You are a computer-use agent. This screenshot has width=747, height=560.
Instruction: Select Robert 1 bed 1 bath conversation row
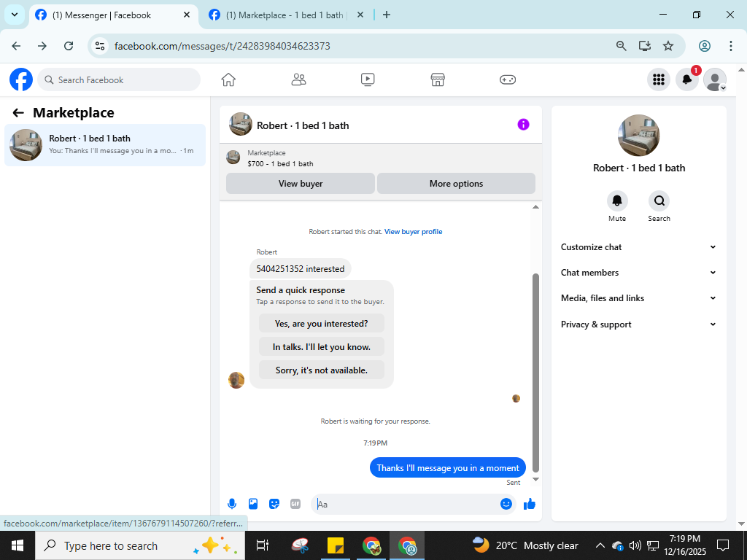(105, 145)
